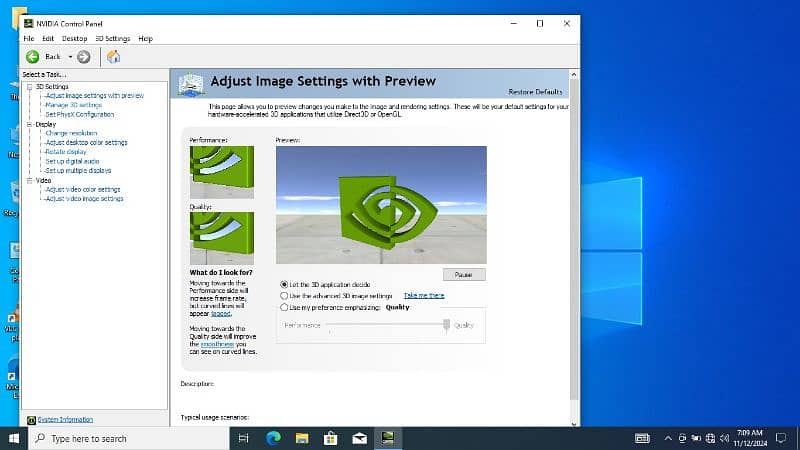
Task: Select 'Use the advanced 3D image settings'
Action: click(284, 296)
